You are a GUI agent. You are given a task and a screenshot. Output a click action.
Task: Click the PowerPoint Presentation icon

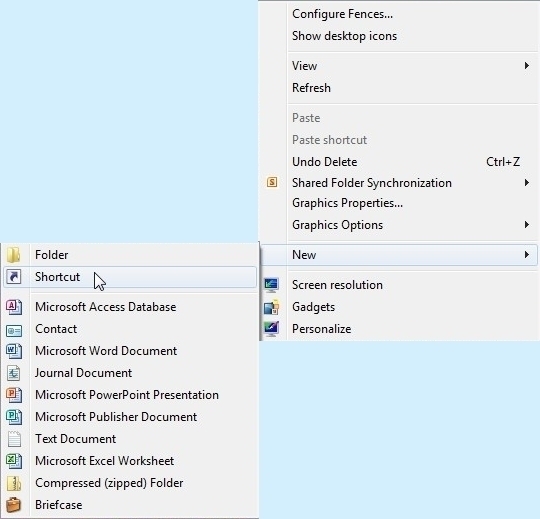coord(14,395)
